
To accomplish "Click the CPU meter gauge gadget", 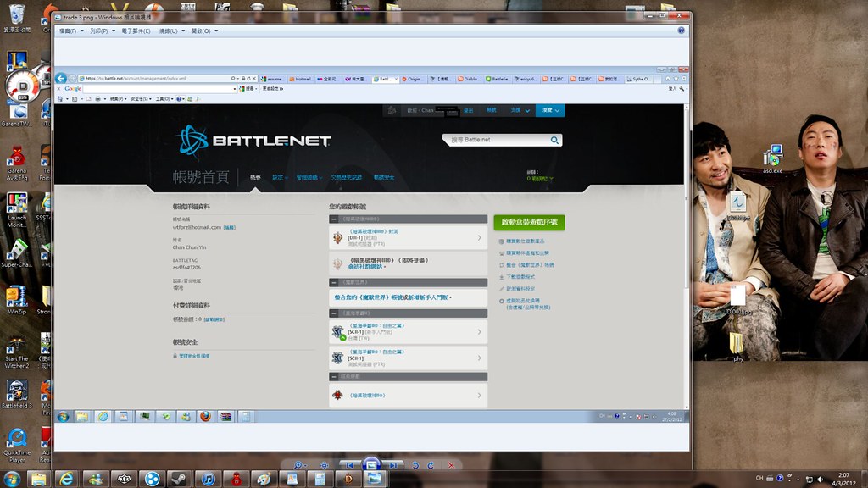I will 24,86.
